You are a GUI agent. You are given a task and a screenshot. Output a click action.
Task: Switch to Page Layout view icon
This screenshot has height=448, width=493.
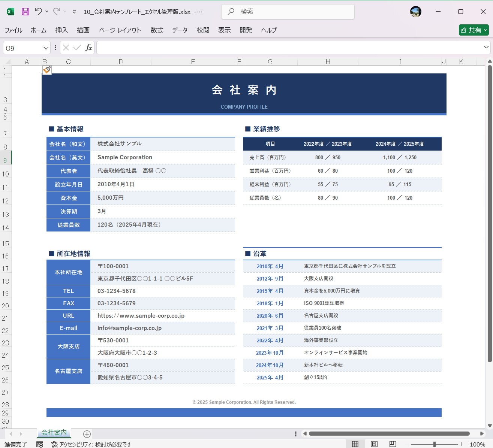click(374, 444)
